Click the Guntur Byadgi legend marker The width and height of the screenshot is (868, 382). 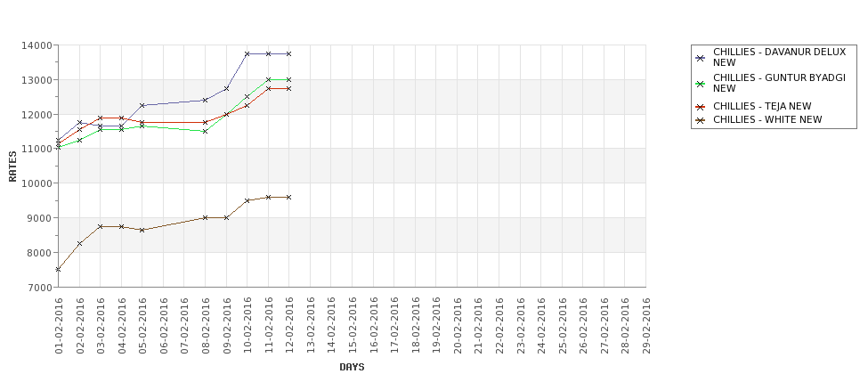click(701, 84)
